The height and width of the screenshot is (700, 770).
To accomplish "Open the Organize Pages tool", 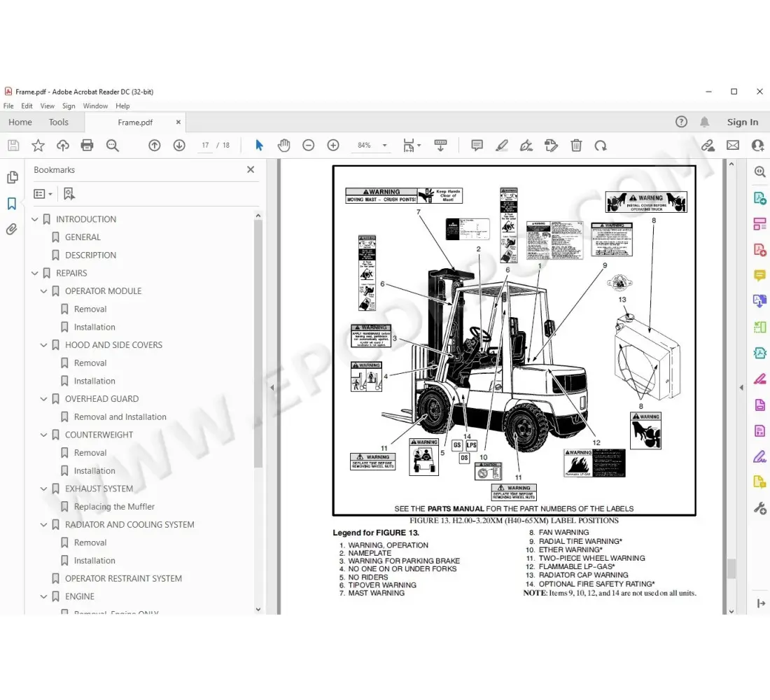I will coord(759,223).
